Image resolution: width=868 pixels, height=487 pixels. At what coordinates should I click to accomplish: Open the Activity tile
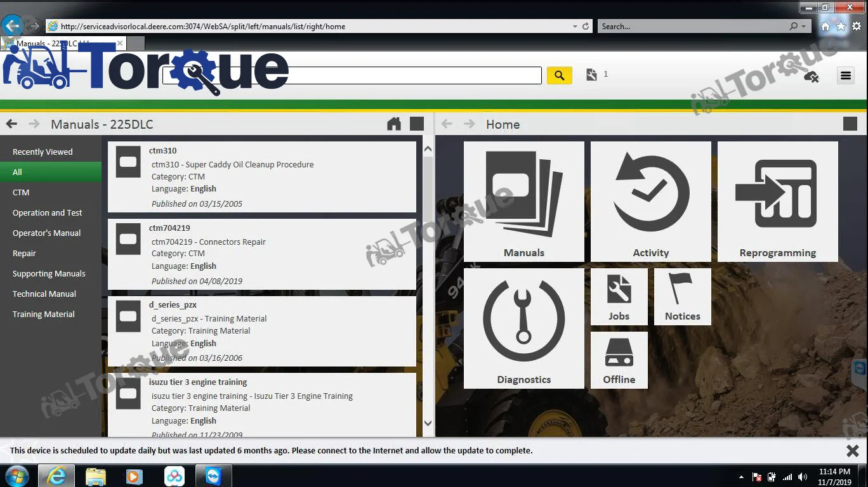[651, 201]
